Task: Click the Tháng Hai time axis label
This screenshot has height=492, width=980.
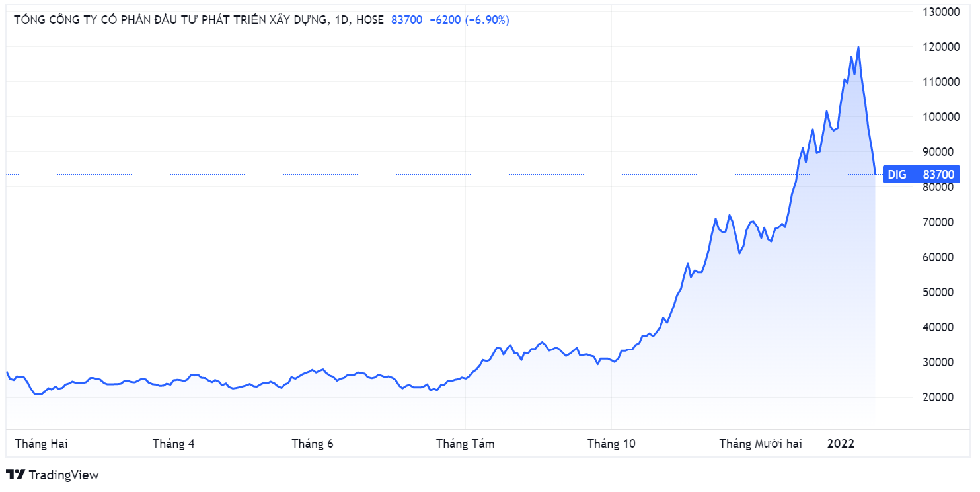Action: click(x=41, y=444)
